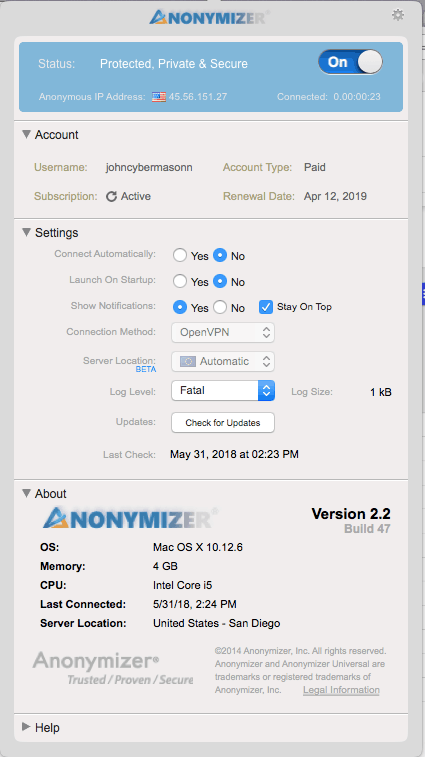Click the Check for Updates button
This screenshot has height=757, width=425.
point(223,422)
